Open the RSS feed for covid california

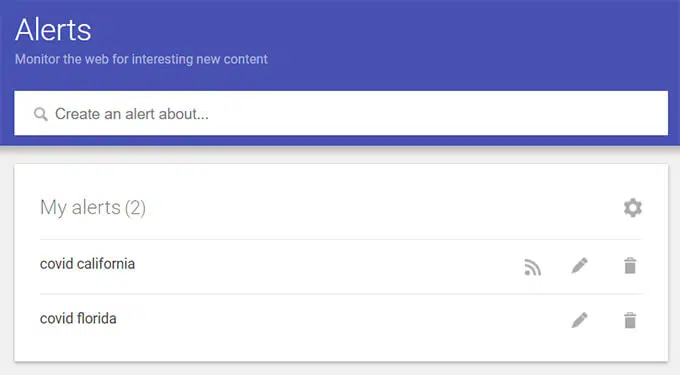[x=533, y=267]
